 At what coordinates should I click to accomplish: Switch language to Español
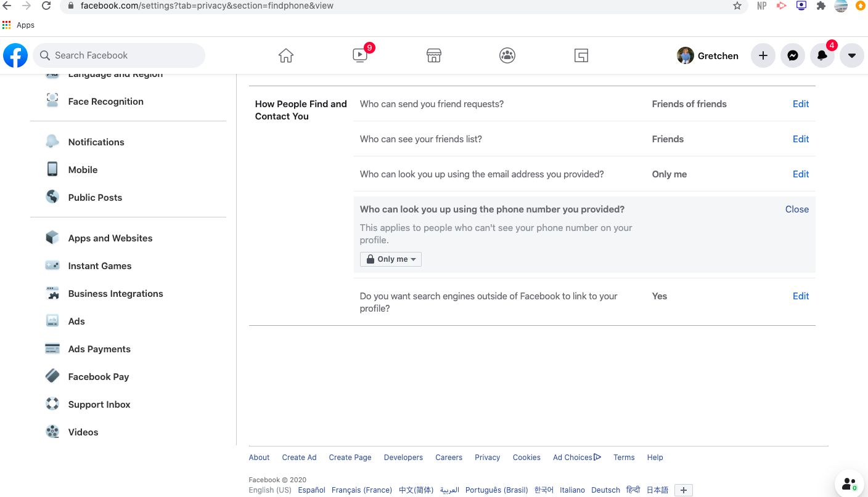tap(311, 490)
